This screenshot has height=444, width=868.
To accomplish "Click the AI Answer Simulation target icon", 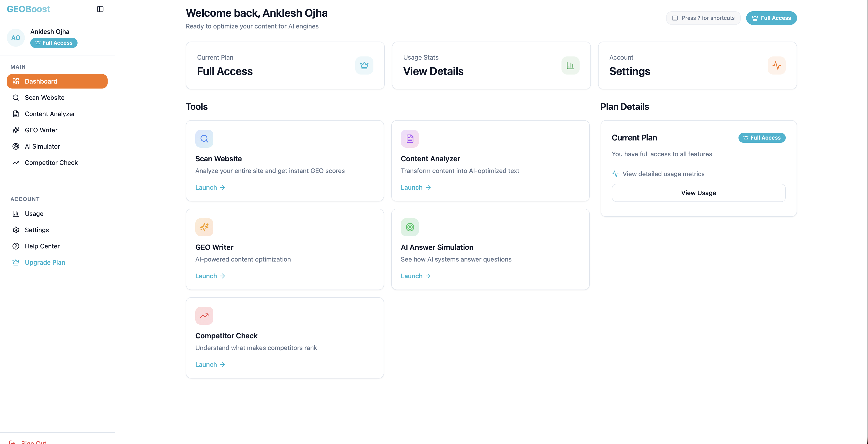I will (409, 227).
